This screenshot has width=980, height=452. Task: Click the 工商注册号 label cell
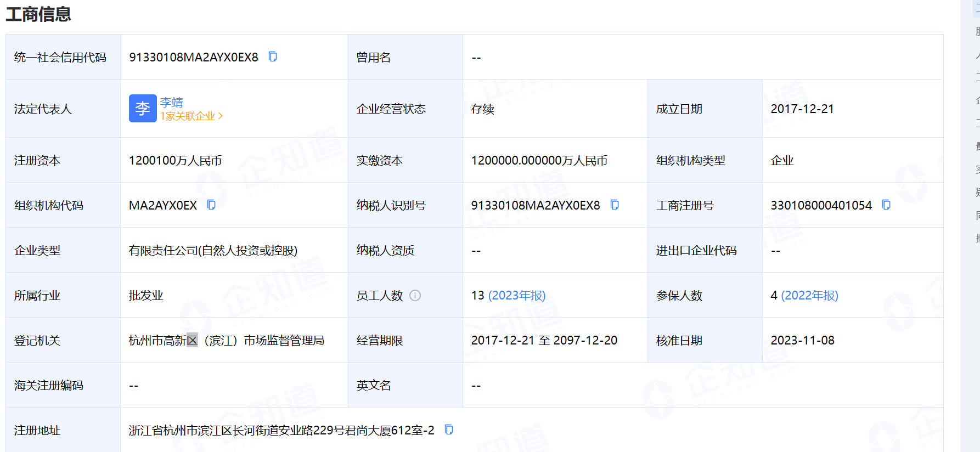tap(705, 205)
